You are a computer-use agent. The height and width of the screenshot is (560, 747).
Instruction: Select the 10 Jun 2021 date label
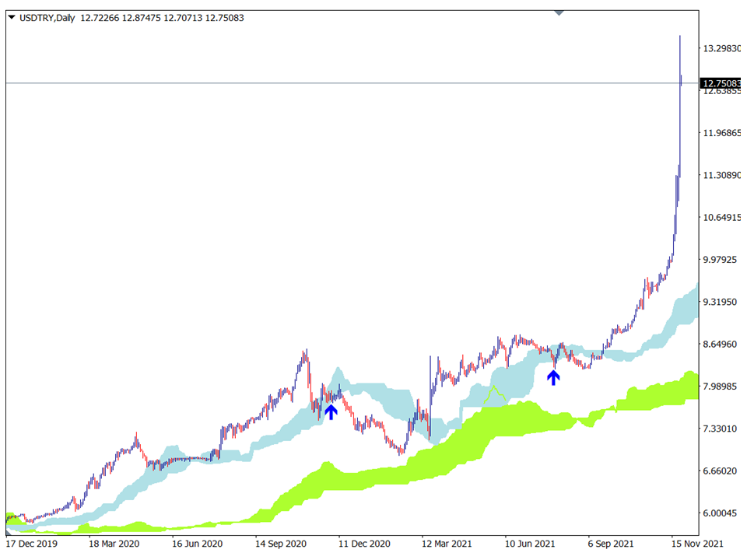coord(531,544)
